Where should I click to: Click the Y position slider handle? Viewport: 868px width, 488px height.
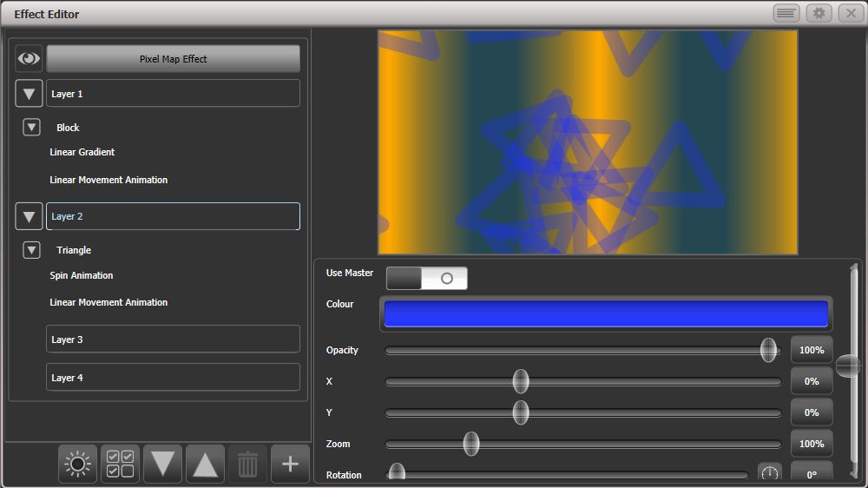pos(520,412)
